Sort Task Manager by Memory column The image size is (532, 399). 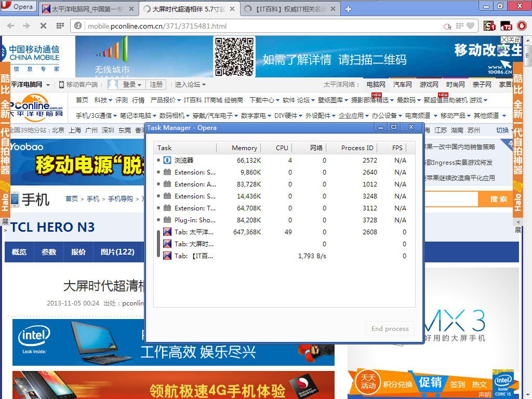click(x=239, y=148)
